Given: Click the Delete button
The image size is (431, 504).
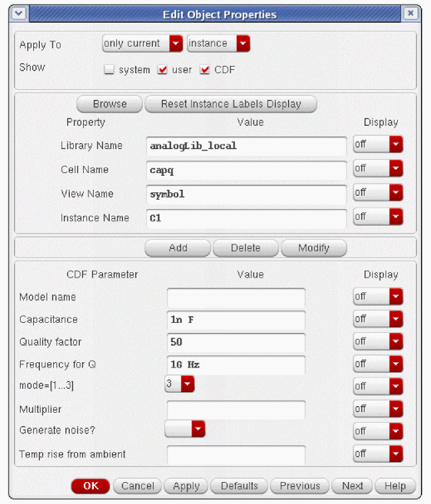Looking at the screenshot, I should click(245, 248).
